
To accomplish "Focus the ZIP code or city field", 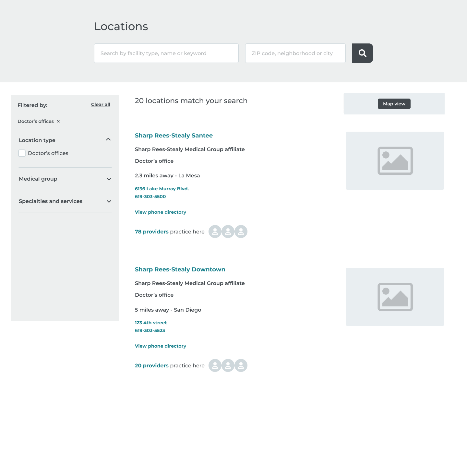I will click(x=295, y=53).
